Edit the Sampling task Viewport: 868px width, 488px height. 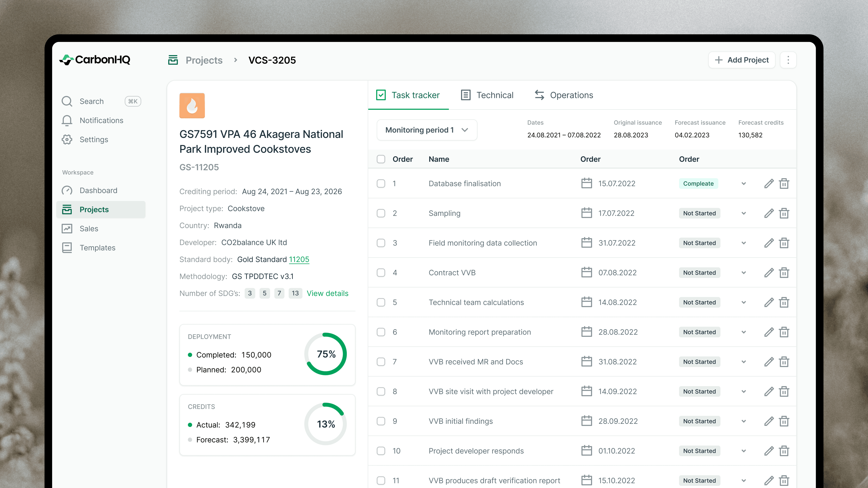(769, 213)
